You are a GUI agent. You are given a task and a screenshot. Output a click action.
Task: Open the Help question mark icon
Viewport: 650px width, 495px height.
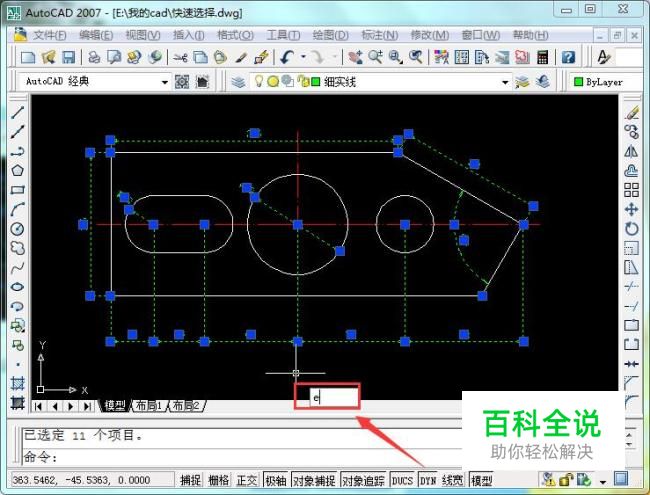click(568, 57)
